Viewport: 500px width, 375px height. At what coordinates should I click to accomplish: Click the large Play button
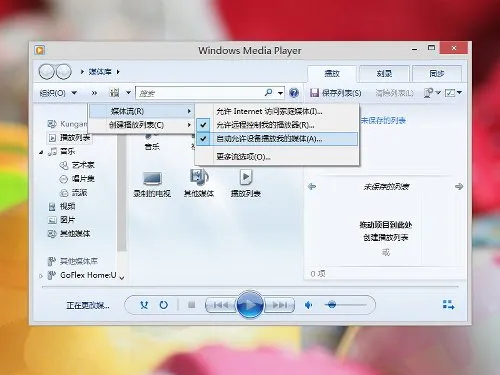[x=250, y=304]
